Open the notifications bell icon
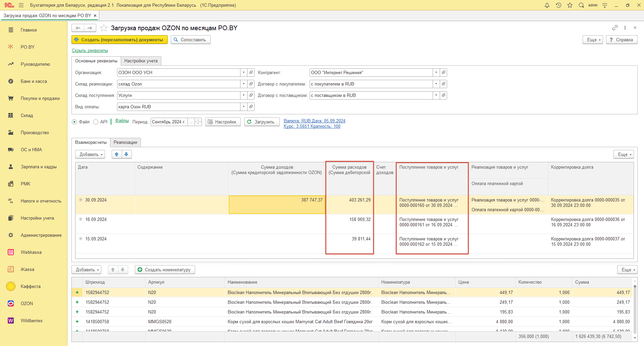644x346 pixels. click(x=547, y=5)
